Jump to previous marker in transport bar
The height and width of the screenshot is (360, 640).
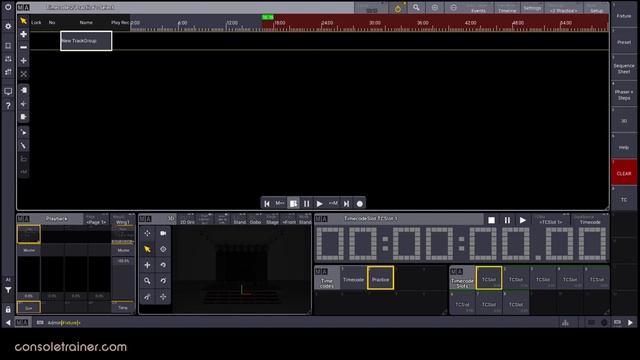tap(280, 203)
